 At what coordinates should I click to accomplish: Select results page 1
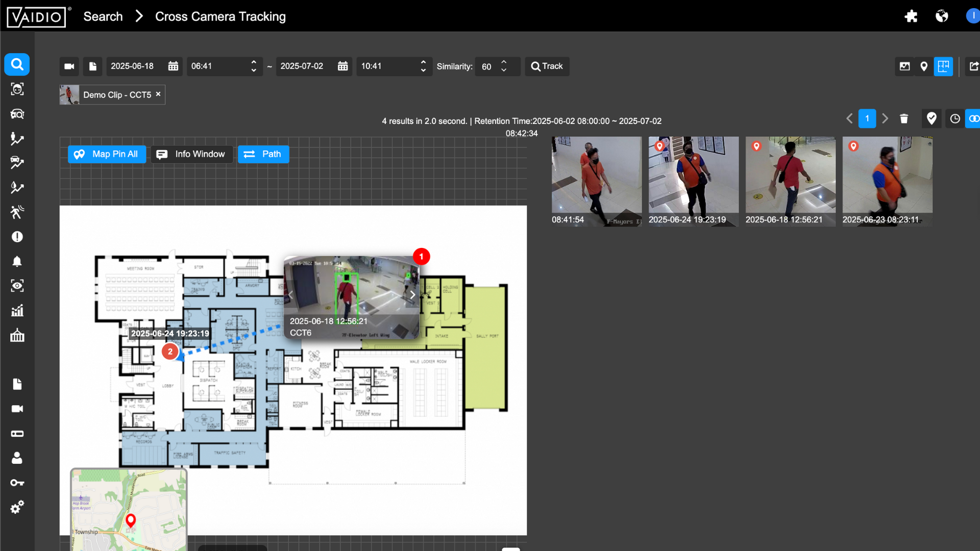[x=867, y=119]
